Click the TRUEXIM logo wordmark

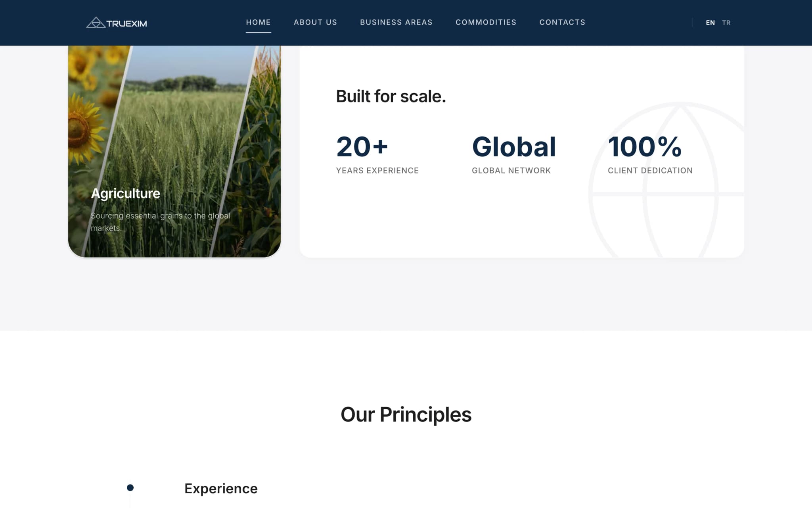click(126, 24)
